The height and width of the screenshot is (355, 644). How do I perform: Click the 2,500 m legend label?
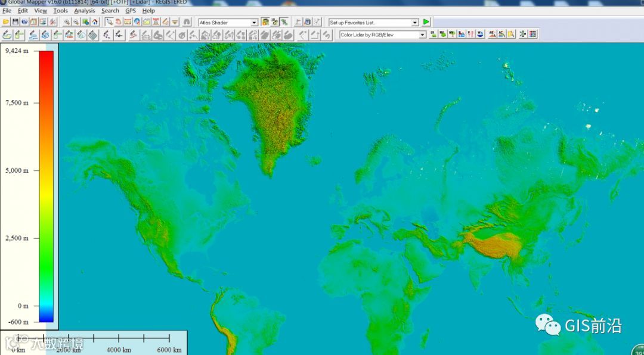[x=17, y=238]
